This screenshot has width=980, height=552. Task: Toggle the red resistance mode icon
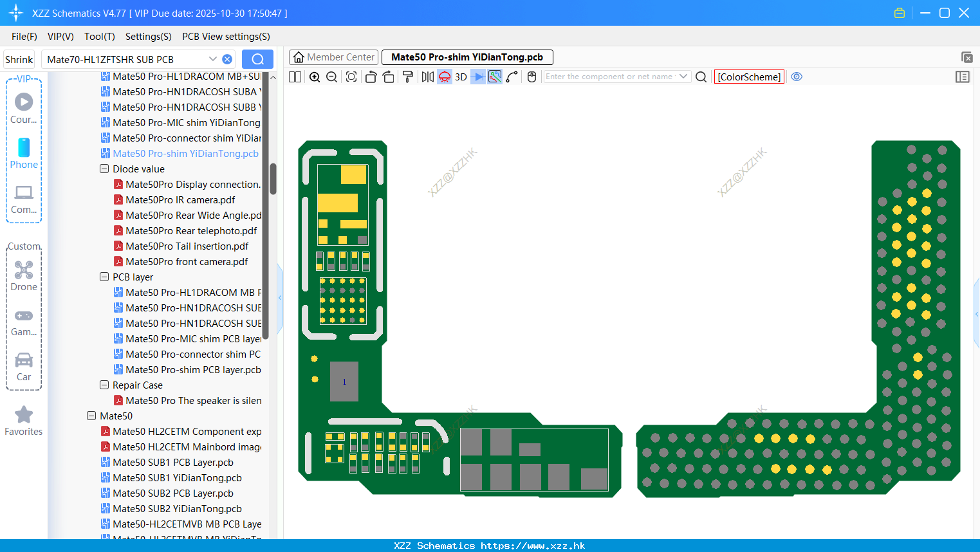(x=445, y=77)
